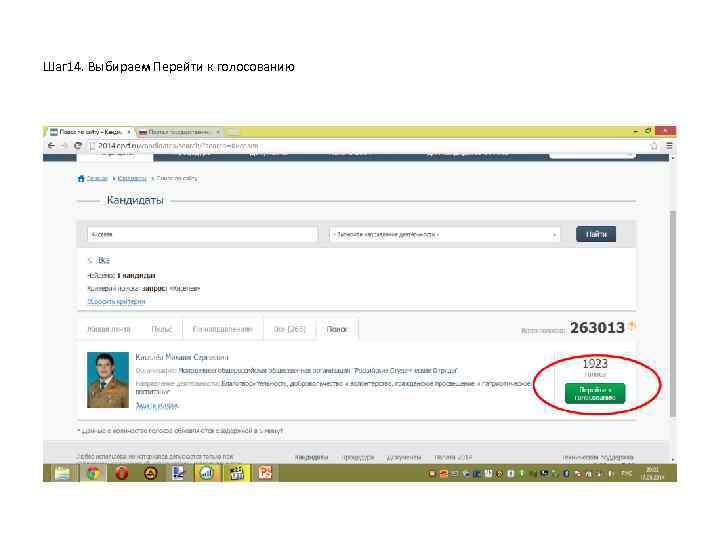Image resolution: width=720 pixels, height=540 pixels.
Task: Open Chrome from the taskbar
Action: pos(93,473)
